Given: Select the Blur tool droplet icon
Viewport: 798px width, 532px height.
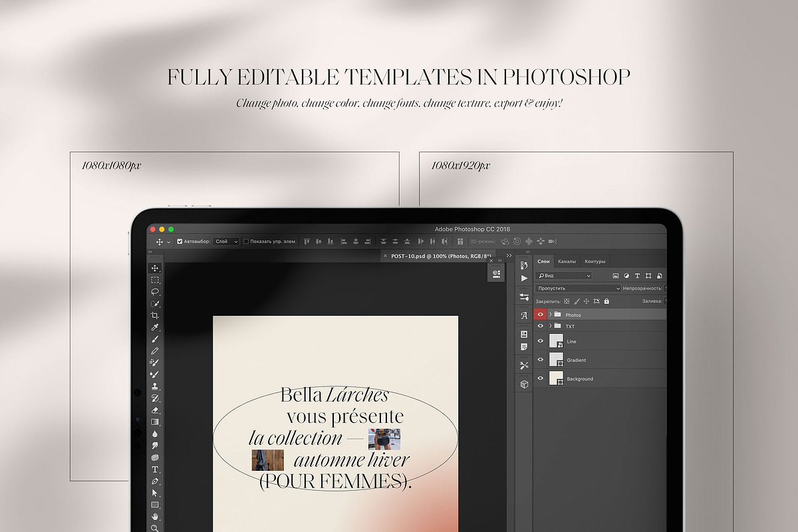Looking at the screenshot, I should pos(155,434).
